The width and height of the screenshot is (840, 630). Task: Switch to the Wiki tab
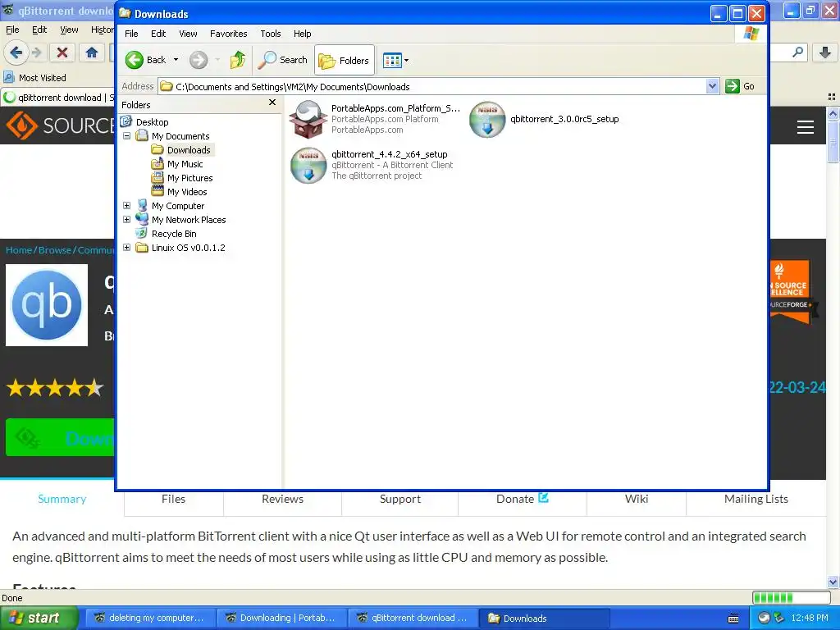[x=637, y=499]
